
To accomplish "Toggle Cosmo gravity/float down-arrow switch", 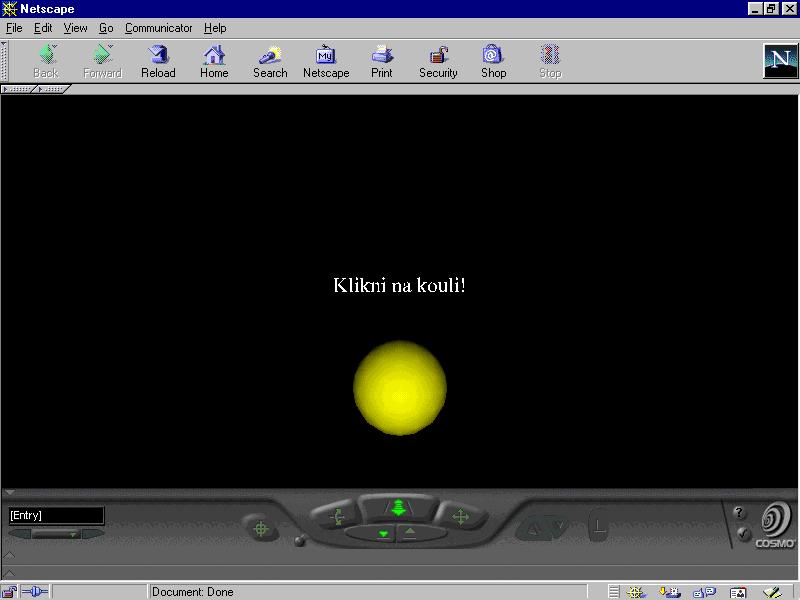I will pos(384,534).
